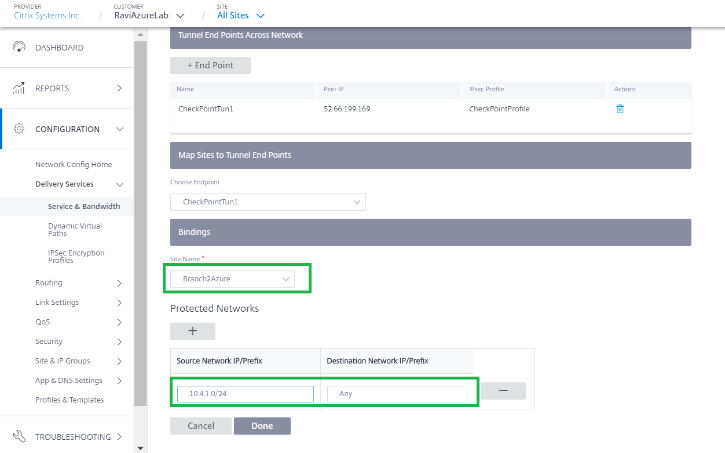
Task: Click the Map Sites to Tunnel End Points header
Action: pos(430,155)
